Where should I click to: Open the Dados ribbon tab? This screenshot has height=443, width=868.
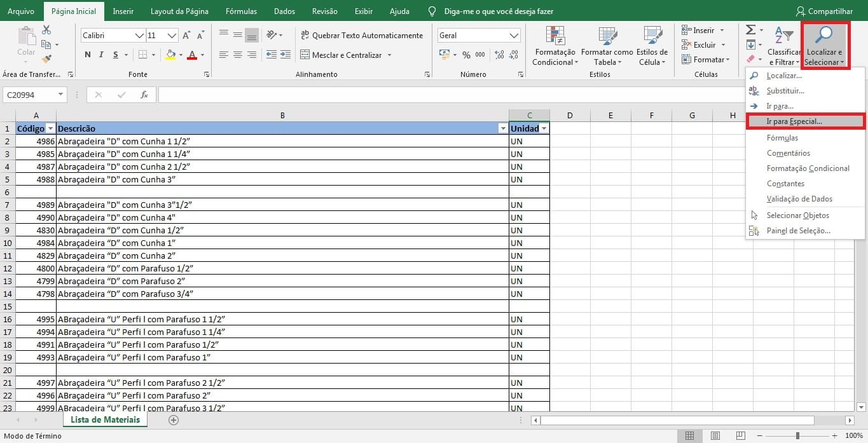[284, 11]
